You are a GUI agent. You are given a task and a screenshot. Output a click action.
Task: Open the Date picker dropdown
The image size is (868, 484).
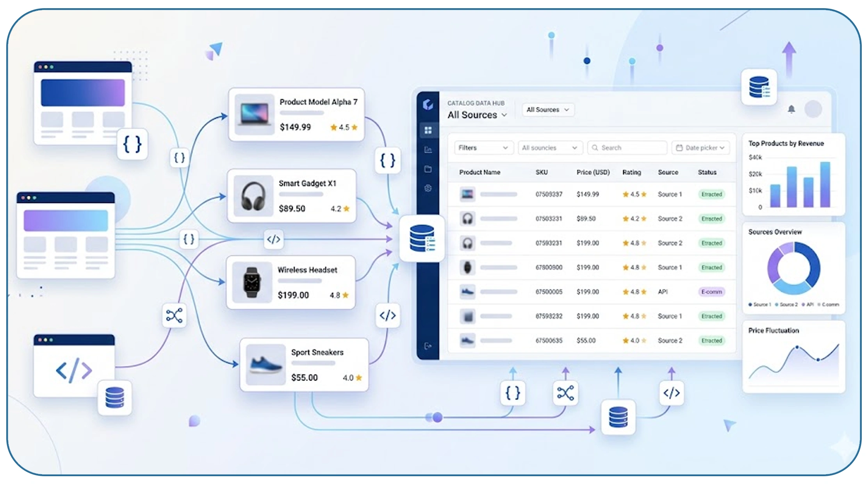pyautogui.click(x=701, y=148)
